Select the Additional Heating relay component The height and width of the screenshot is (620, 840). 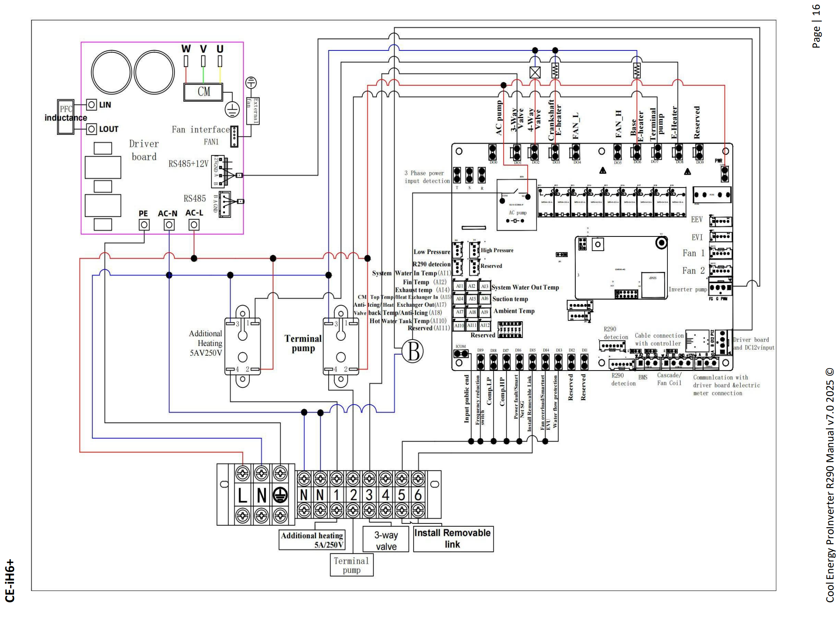pyautogui.click(x=242, y=346)
